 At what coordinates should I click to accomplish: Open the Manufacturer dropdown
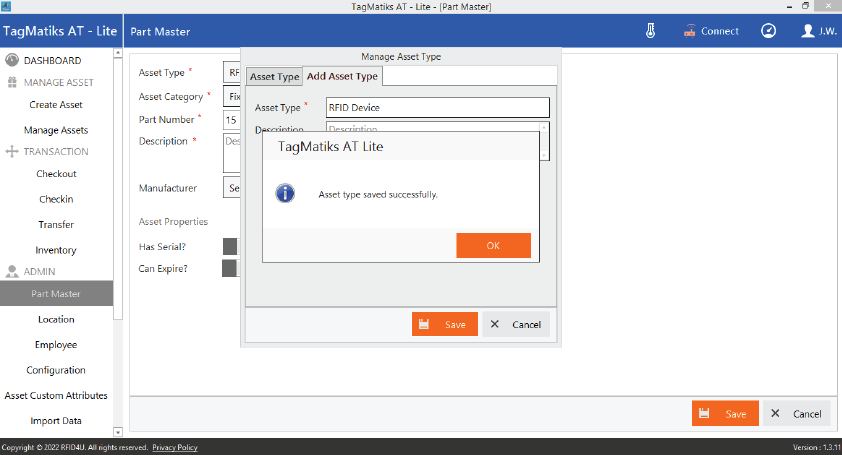tap(232, 188)
